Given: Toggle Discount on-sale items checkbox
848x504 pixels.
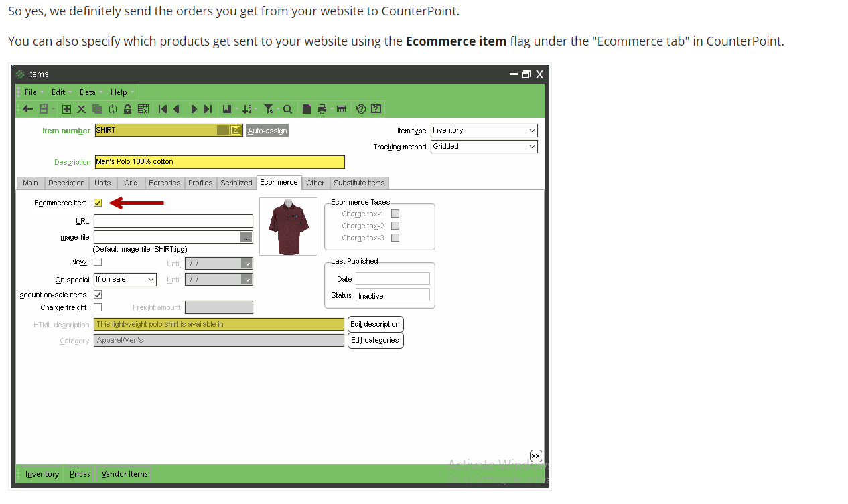Looking at the screenshot, I should point(98,295).
